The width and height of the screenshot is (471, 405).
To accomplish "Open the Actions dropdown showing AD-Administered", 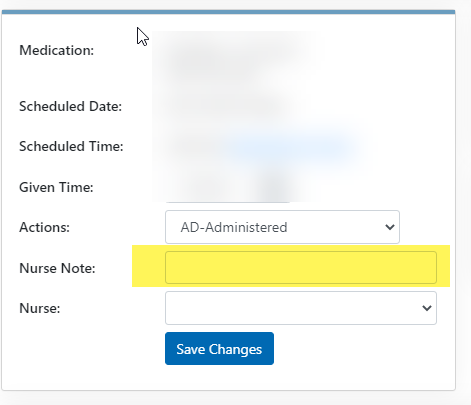I will pos(282,227).
